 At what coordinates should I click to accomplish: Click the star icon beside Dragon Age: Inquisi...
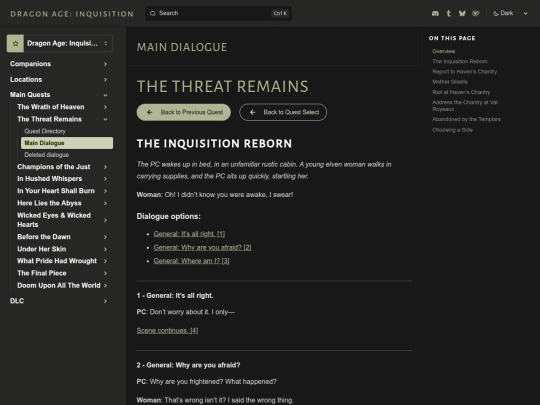(x=15, y=43)
